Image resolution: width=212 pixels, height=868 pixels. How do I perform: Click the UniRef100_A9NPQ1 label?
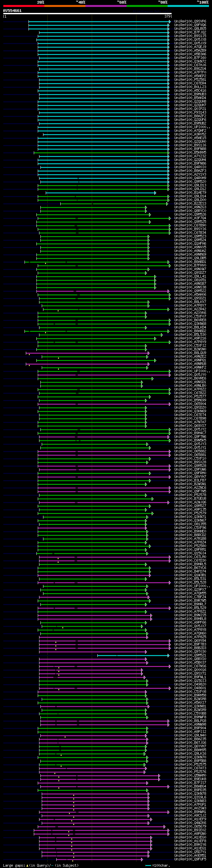click(x=190, y=361)
